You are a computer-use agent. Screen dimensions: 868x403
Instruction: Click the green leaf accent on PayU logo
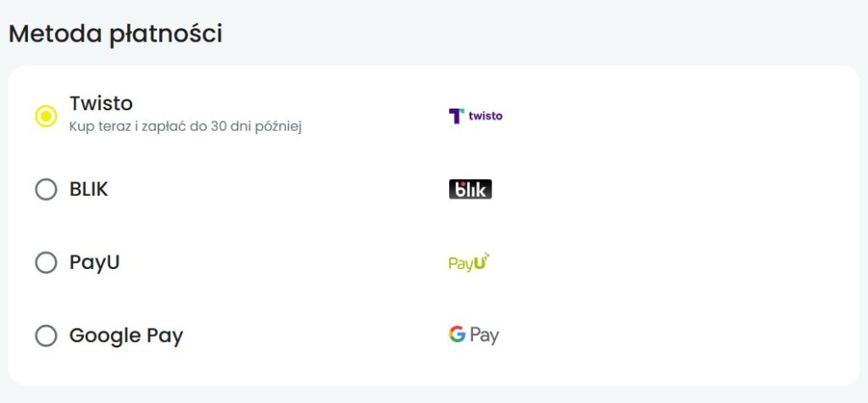486,256
